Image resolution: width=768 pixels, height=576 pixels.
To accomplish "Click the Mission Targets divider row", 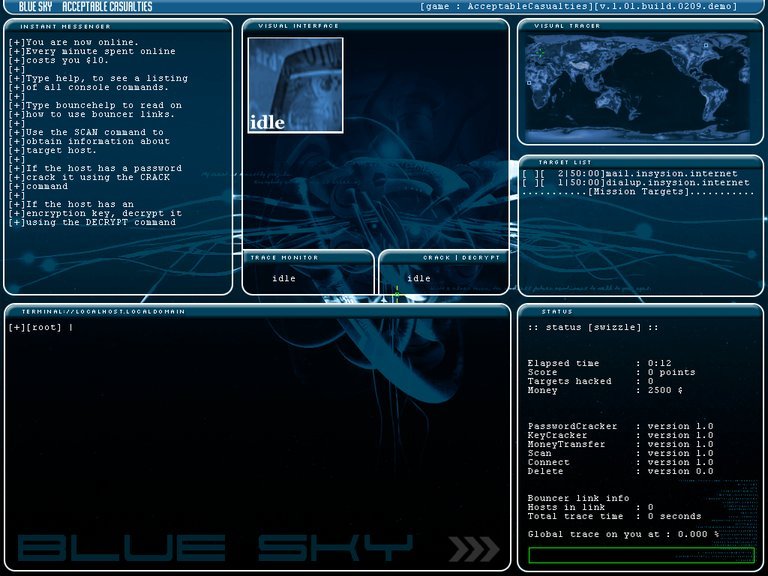I will click(x=638, y=192).
